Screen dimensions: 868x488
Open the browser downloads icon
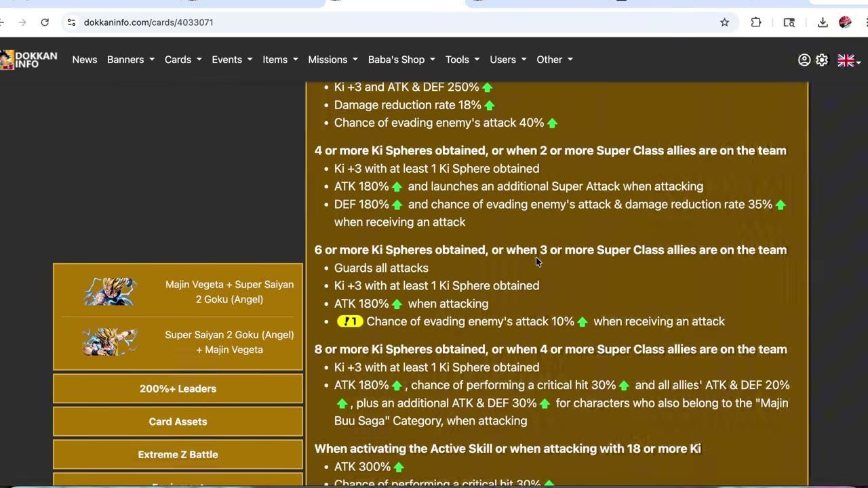[823, 22]
